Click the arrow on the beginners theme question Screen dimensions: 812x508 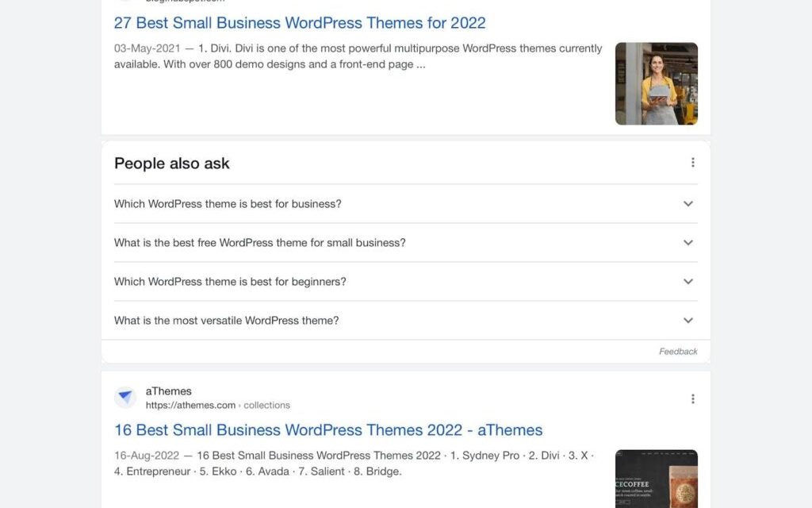[x=688, y=281]
